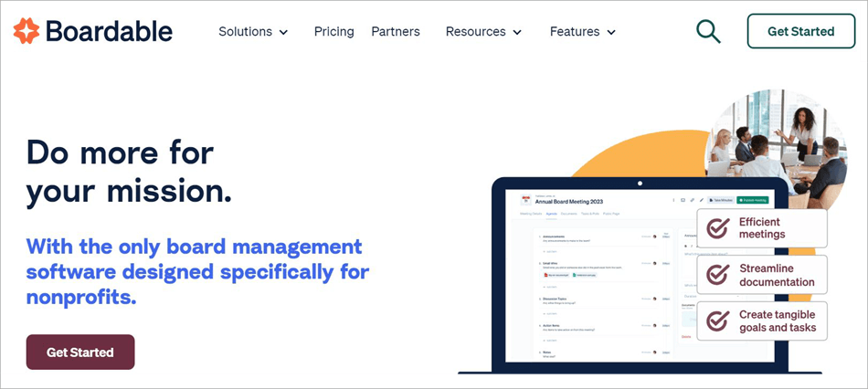The height and width of the screenshot is (389, 868).
Task: Click the Efficient meetings checkmark icon
Action: pyautogui.click(x=718, y=228)
